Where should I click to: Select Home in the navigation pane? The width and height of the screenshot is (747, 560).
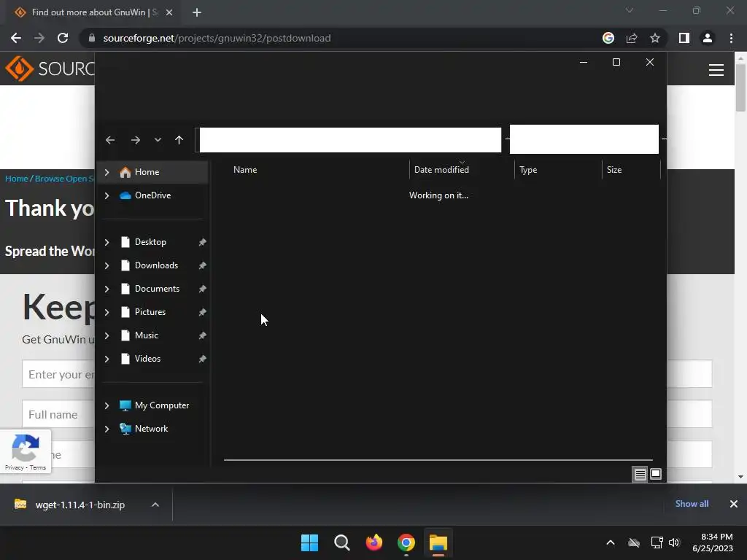coord(152,172)
